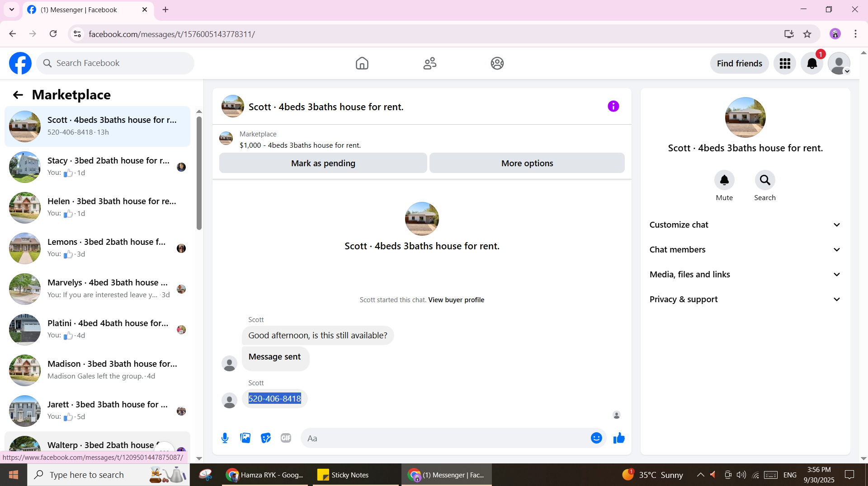
Task: Open a new browser tab
Action: click(165, 9)
